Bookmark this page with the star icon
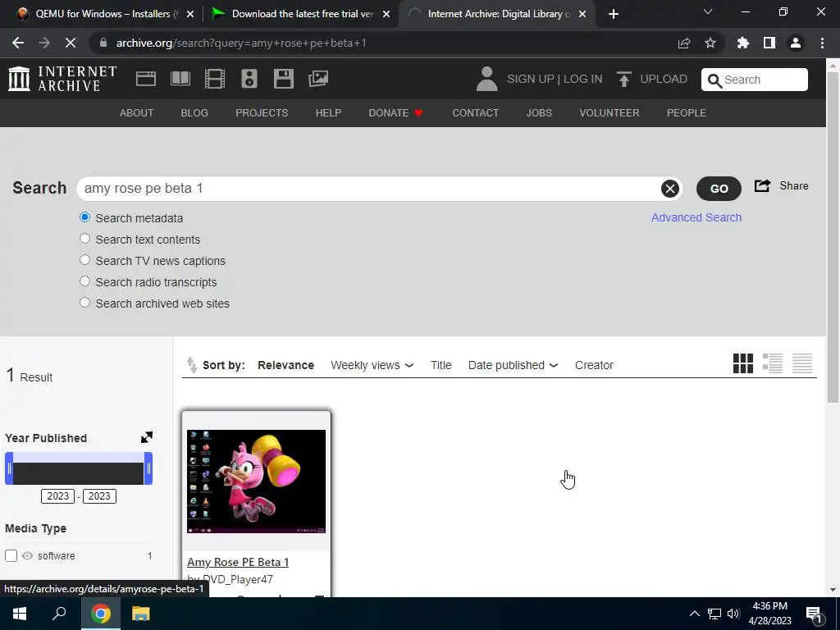This screenshot has width=840, height=630. pos(710,43)
